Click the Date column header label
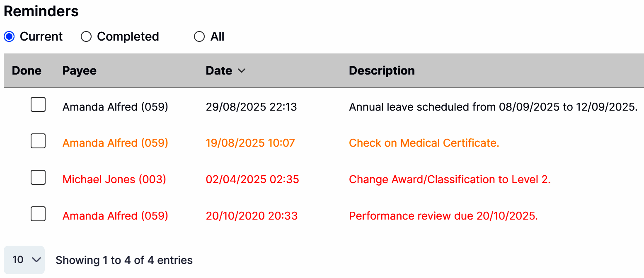 (219, 71)
